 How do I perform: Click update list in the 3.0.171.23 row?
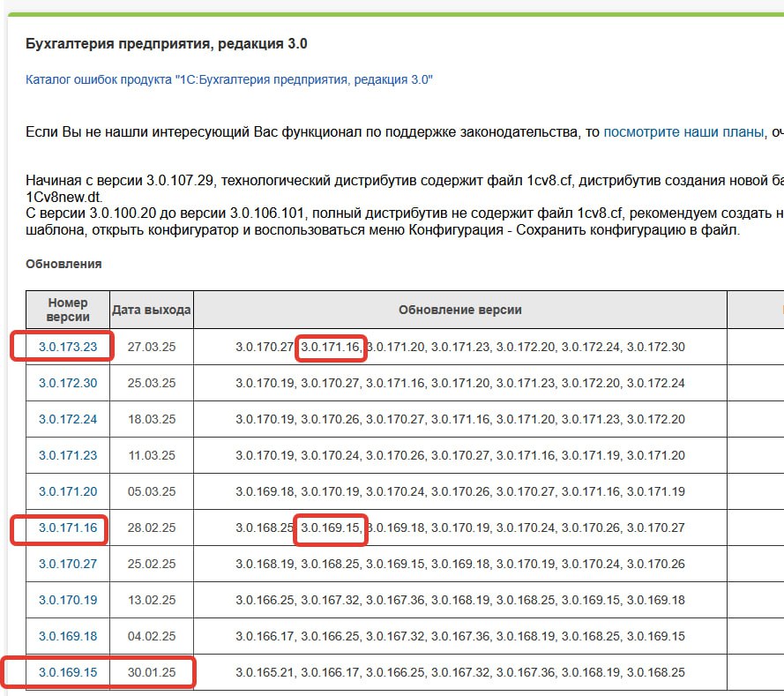click(x=460, y=455)
